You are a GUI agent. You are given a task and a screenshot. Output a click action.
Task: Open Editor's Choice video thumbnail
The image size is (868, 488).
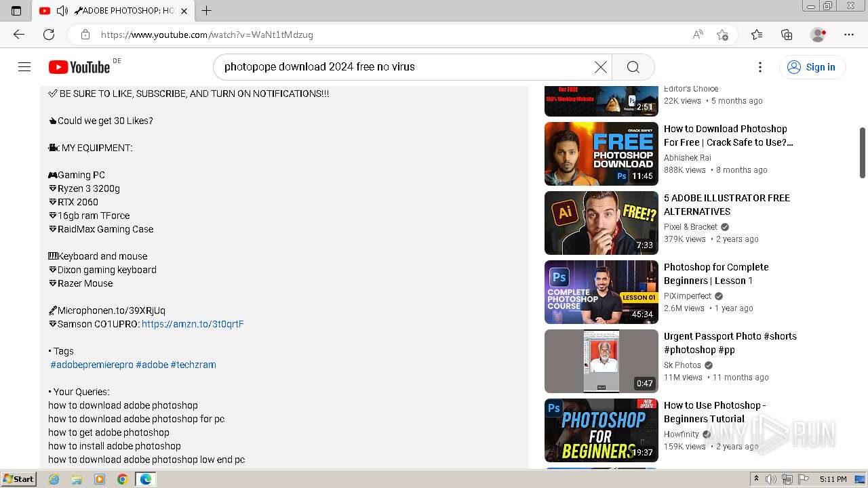(601, 101)
